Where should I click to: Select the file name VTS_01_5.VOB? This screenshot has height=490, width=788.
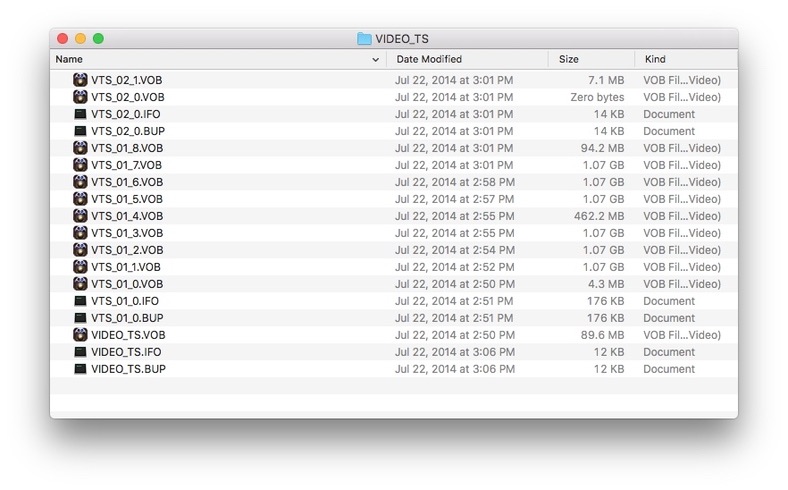point(127,199)
